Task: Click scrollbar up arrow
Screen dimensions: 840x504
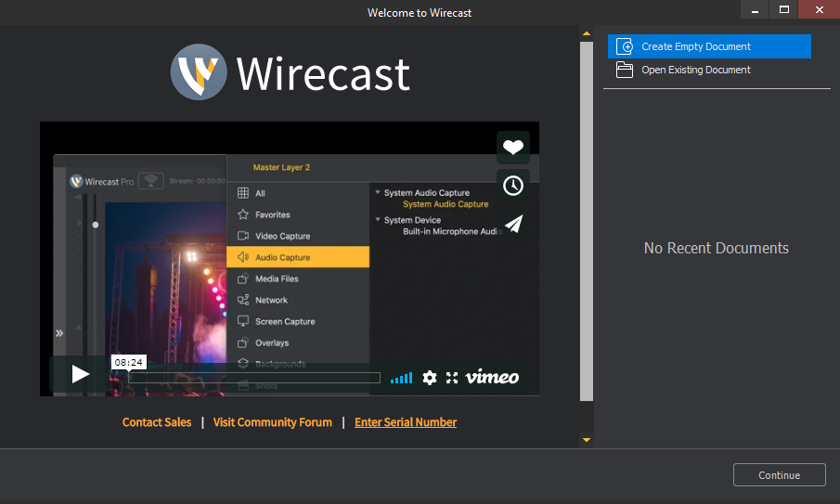Action: 587,33
